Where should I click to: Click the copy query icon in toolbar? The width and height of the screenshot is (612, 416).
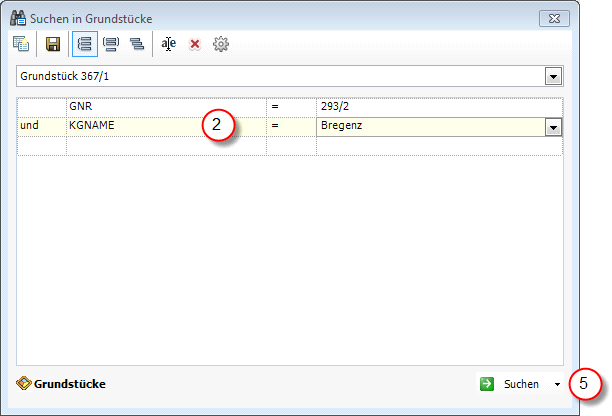tap(20, 44)
